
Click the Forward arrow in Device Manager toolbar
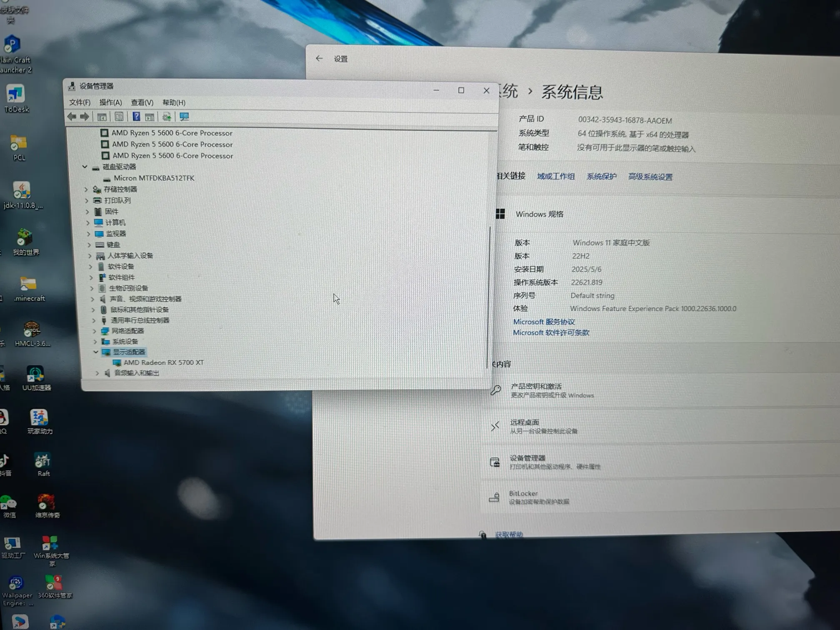(84, 117)
